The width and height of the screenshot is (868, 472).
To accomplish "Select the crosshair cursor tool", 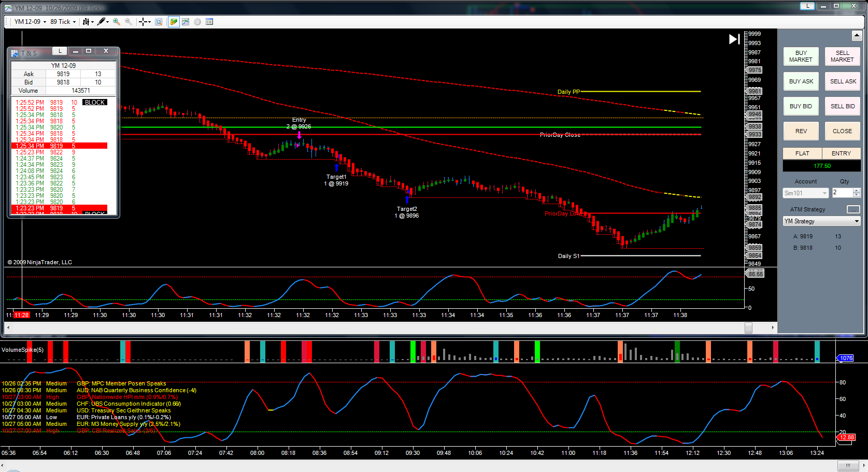I will (x=143, y=22).
